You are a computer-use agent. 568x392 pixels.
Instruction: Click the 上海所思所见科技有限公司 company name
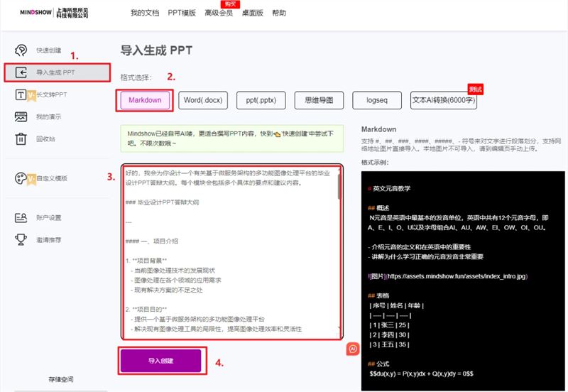coord(72,13)
